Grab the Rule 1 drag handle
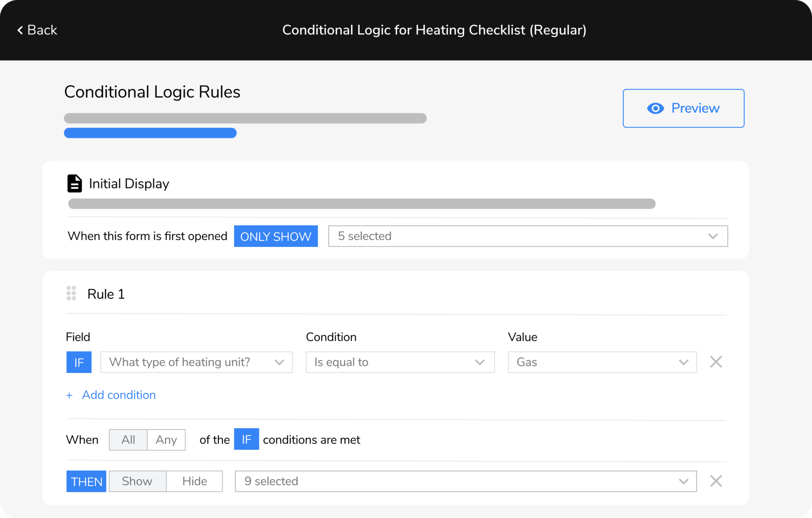This screenshot has height=518, width=812. [x=71, y=293]
